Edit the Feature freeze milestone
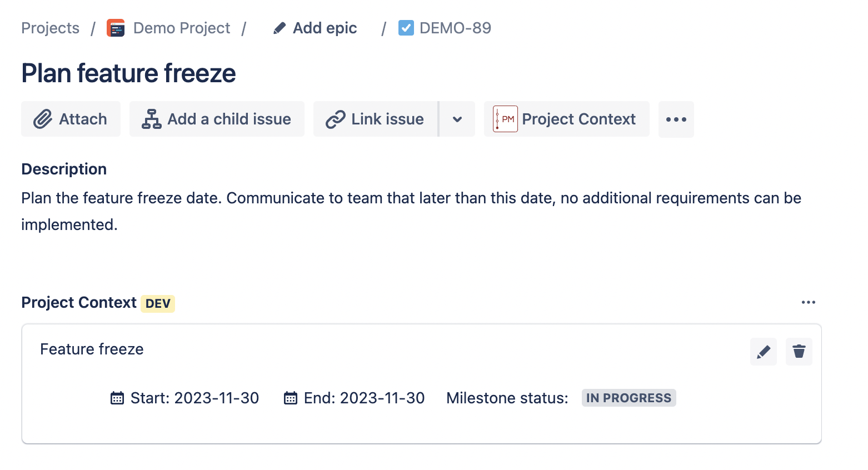The width and height of the screenshot is (868, 470). click(x=764, y=352)
